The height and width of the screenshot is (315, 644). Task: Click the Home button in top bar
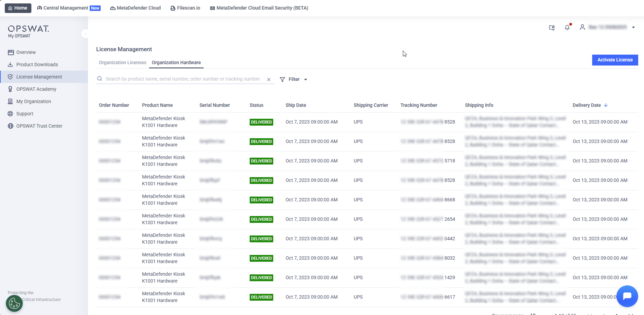pos(18,8)
